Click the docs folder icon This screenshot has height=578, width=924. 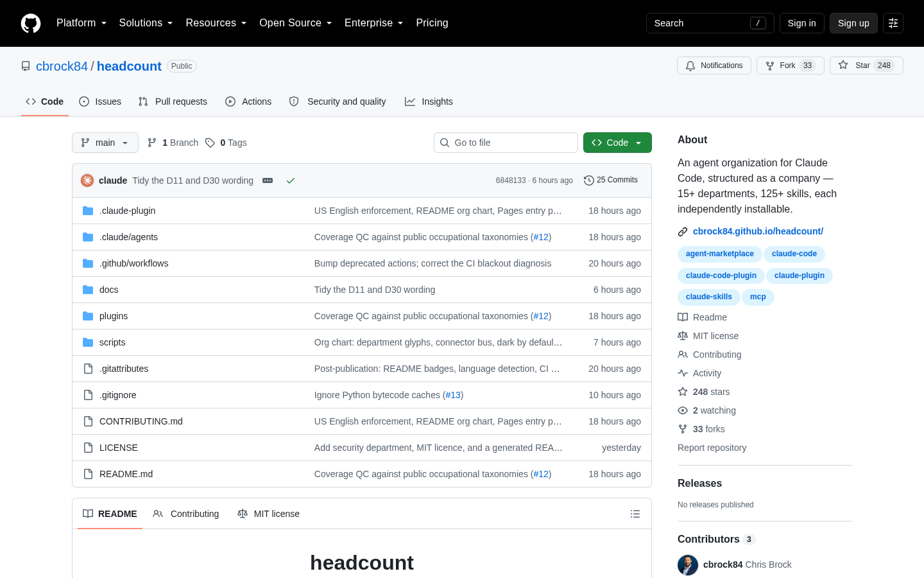point(88,290)
